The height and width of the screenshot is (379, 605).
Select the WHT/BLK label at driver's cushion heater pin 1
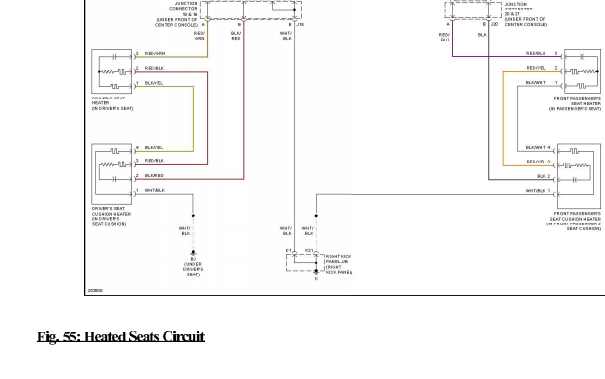[155, 190]
